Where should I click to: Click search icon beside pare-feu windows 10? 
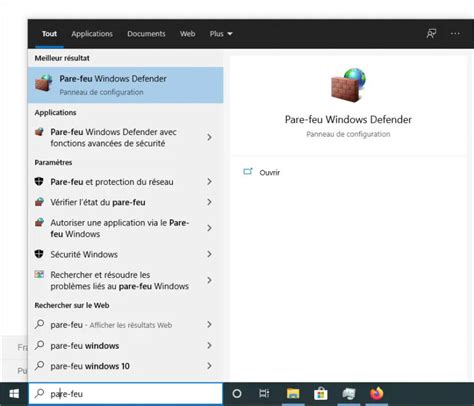(x=39, y=366)
